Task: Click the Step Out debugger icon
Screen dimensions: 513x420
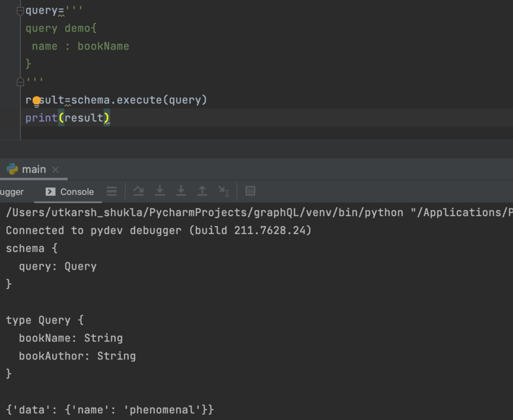Action: pos(202,191)
